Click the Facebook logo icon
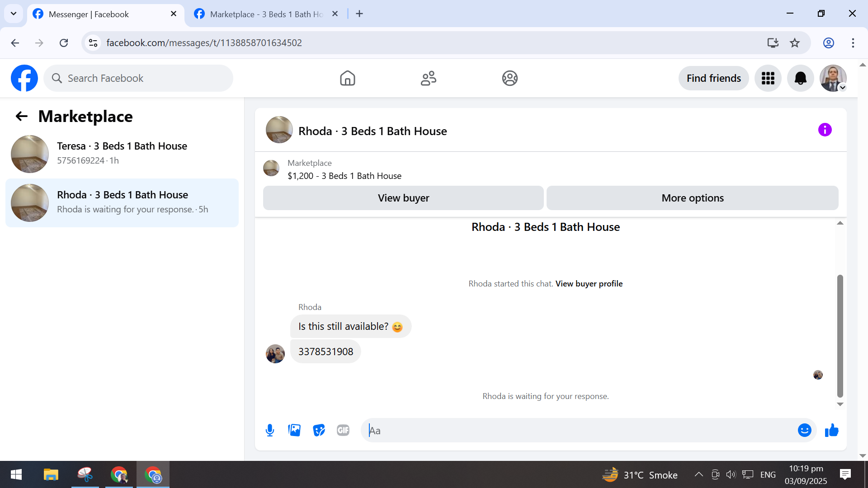Viewport: 868px width, 488px height. click(24, 78)
